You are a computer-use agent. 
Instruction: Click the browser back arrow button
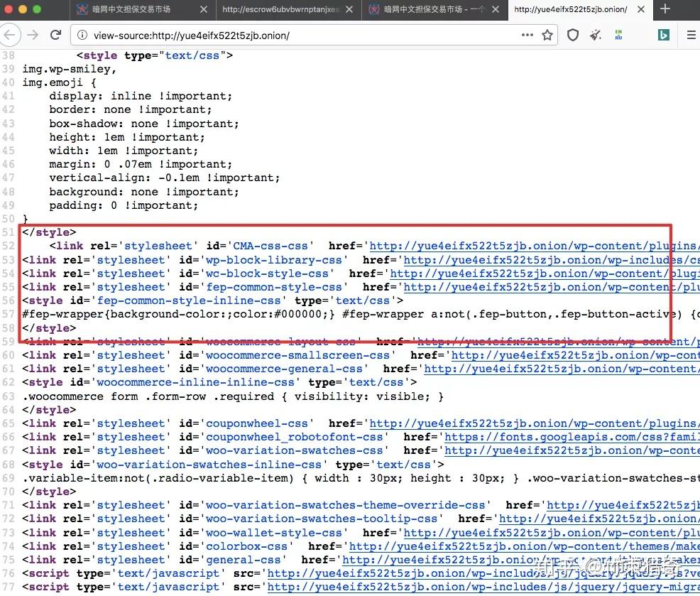click(x=10, y=36)
